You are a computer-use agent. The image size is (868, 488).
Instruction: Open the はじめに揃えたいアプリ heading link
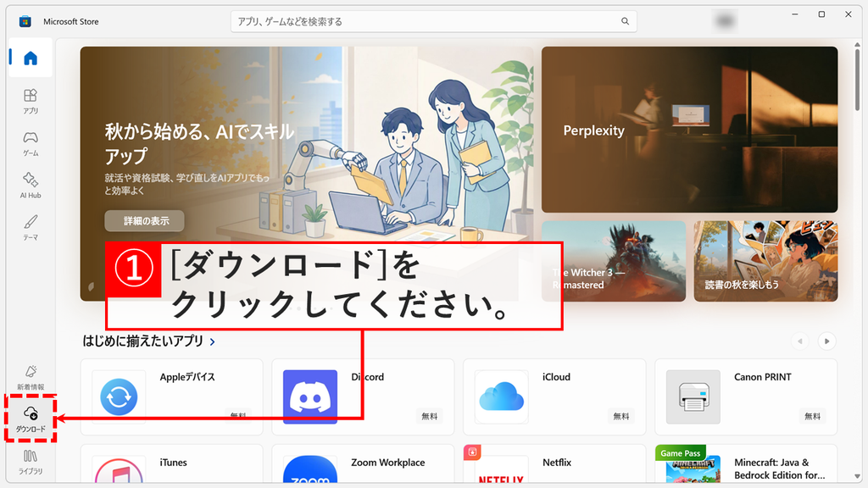coord(142,341)
